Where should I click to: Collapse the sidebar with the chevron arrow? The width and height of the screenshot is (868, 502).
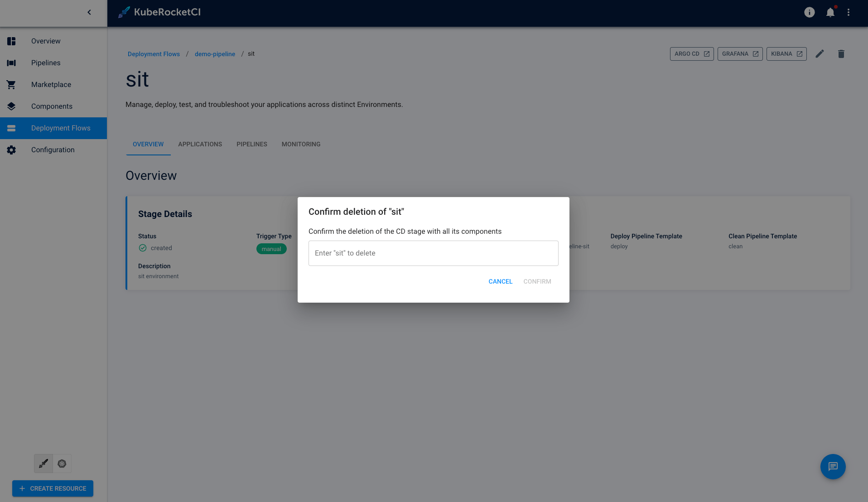pos(89,12)
